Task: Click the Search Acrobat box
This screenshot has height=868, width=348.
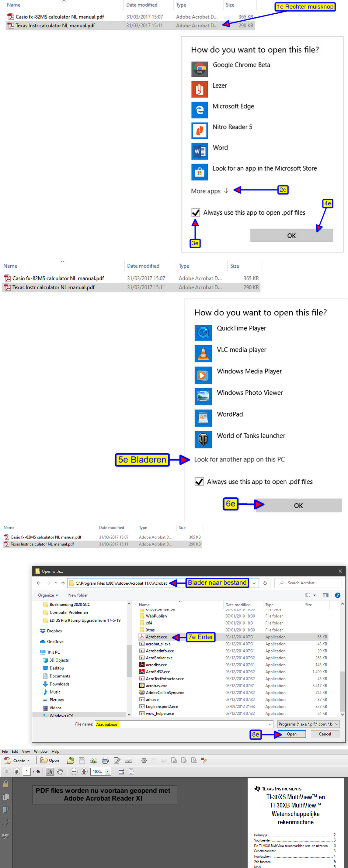Action: click(308, 583)
